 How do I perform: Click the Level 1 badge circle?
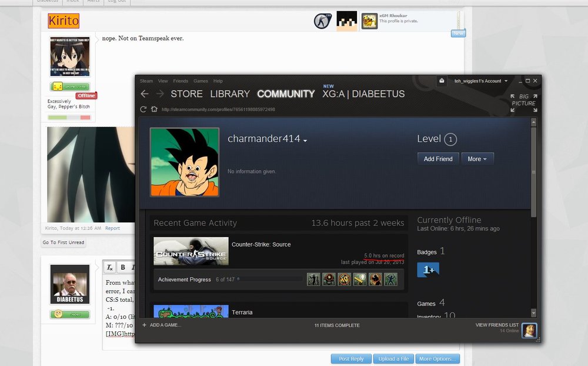[x=450, y=139]
